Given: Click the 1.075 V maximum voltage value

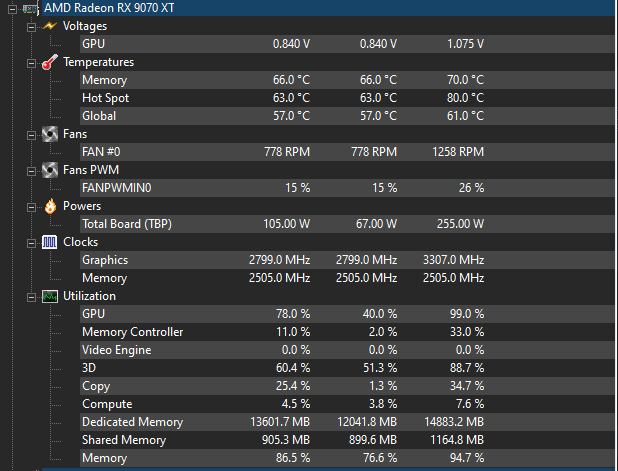Looking at the screenshot, I should (x=465, y=44).
